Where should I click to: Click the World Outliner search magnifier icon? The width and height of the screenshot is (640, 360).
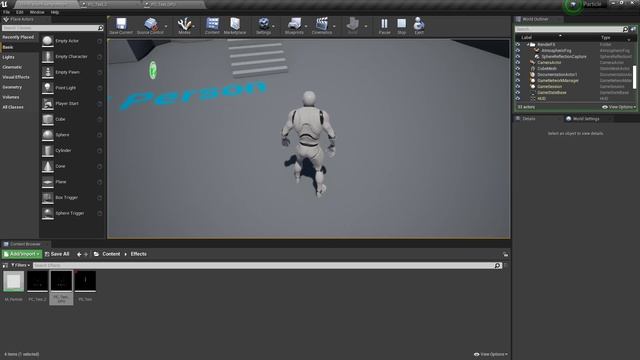(625, 29)
